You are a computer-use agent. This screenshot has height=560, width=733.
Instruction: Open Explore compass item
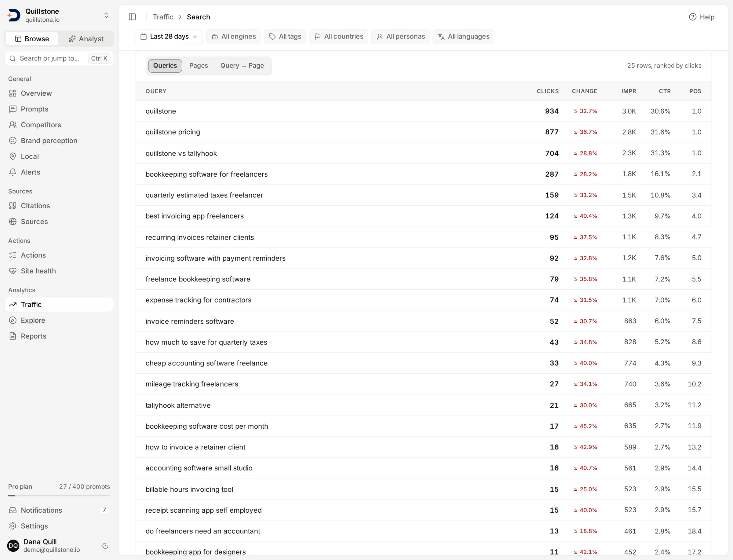pyautogui.click(x=59, y=320)
